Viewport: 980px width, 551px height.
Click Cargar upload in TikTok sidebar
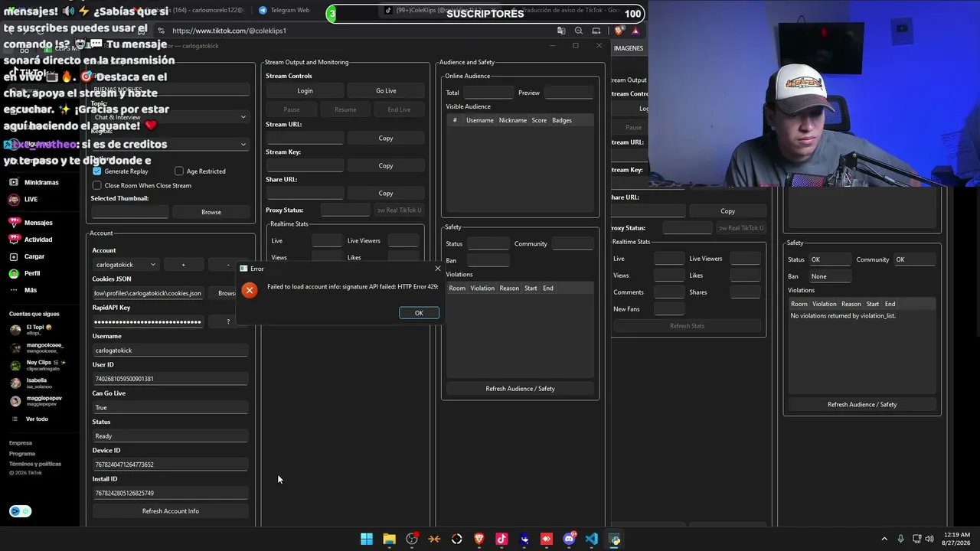tap(27, 256)
